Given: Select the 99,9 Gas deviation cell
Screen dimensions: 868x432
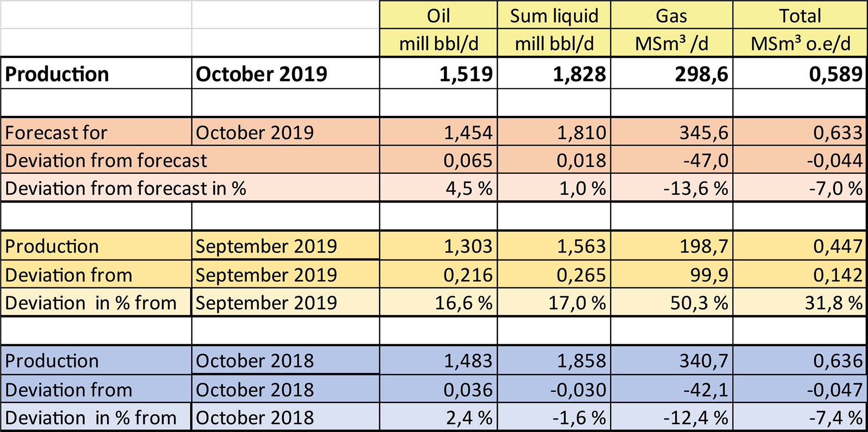Looking at the screenshot, I should (x=709, y=275).
